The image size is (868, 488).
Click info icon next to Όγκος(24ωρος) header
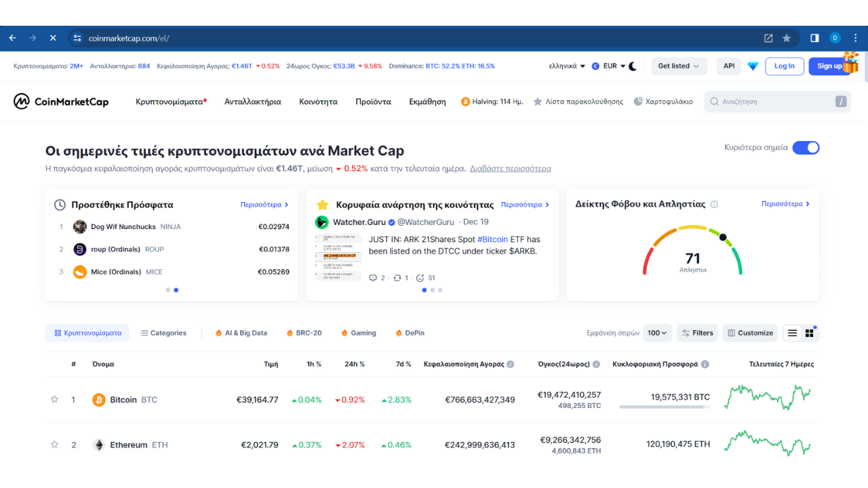(x=596, y=364)
